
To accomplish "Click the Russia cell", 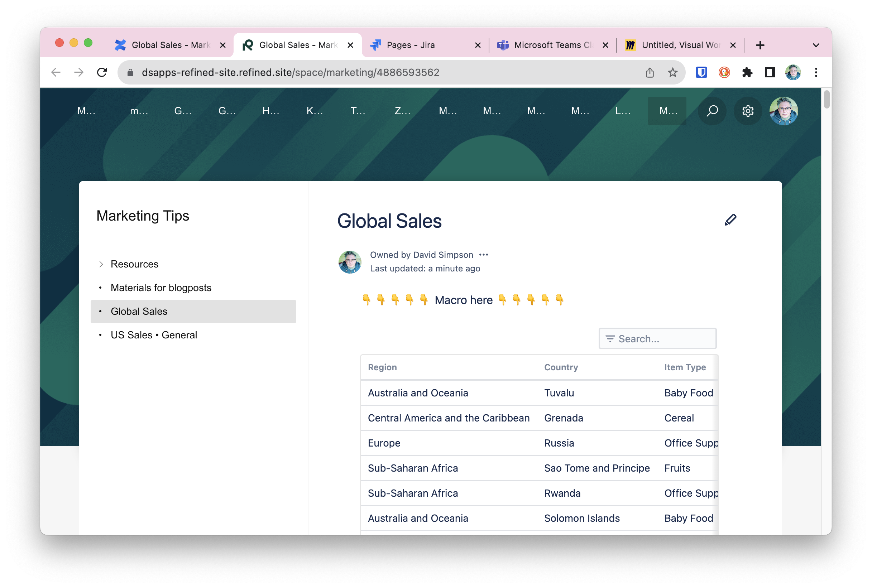I will coord(559,443).
